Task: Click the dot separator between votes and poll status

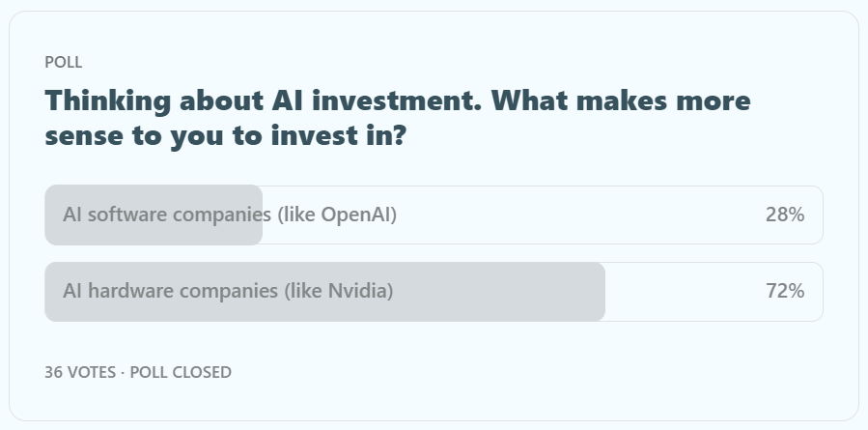Action: point(123,372)
